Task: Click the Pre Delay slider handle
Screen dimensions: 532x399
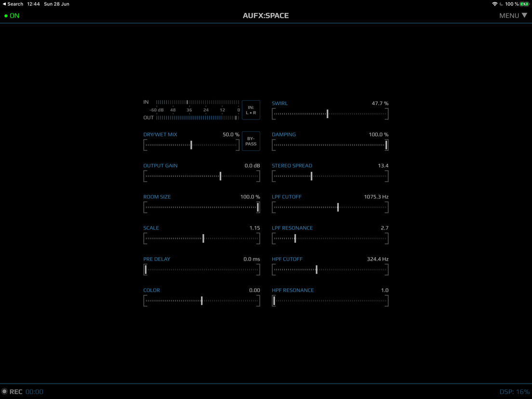Action: point(146,270)
